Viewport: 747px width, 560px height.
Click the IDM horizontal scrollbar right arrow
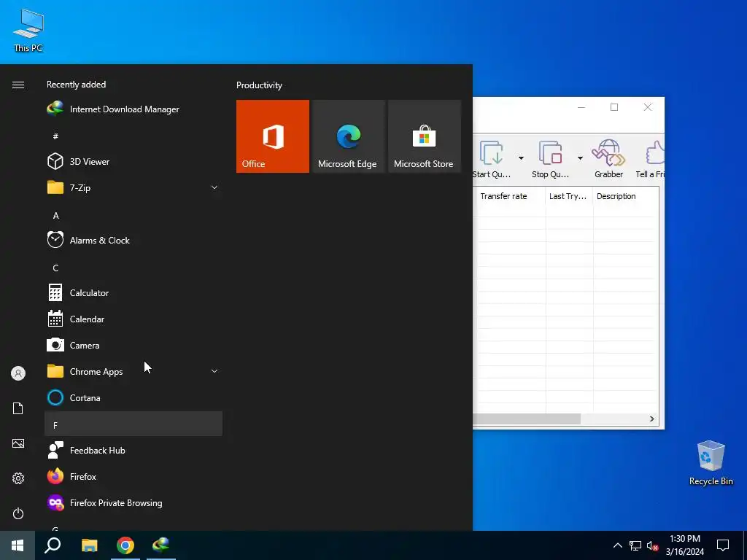point(651,419)
